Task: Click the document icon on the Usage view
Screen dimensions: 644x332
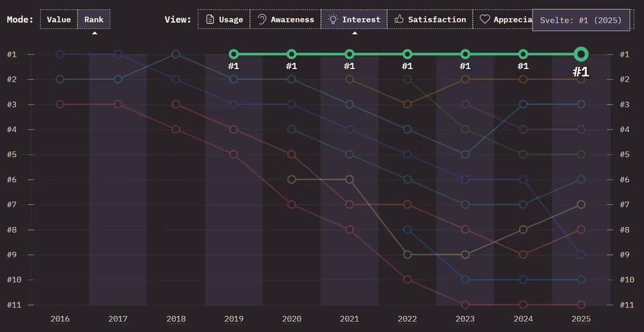Action: (209, 19)
